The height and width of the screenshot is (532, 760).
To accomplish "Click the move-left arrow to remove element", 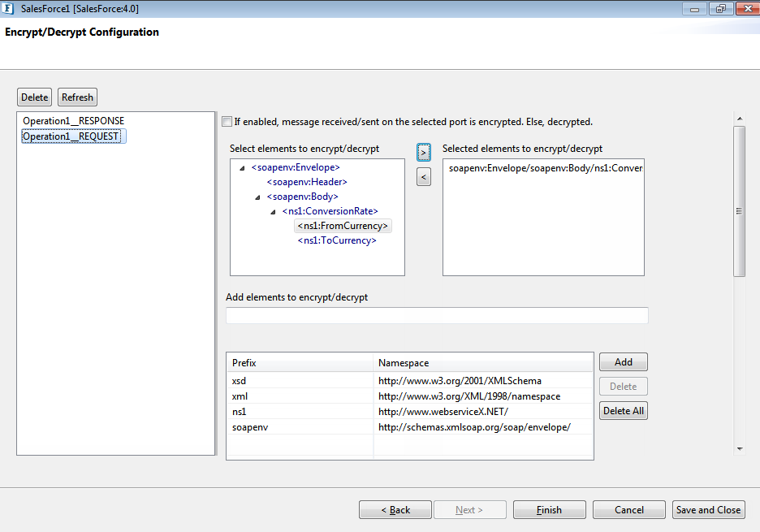I will [424, 177].
